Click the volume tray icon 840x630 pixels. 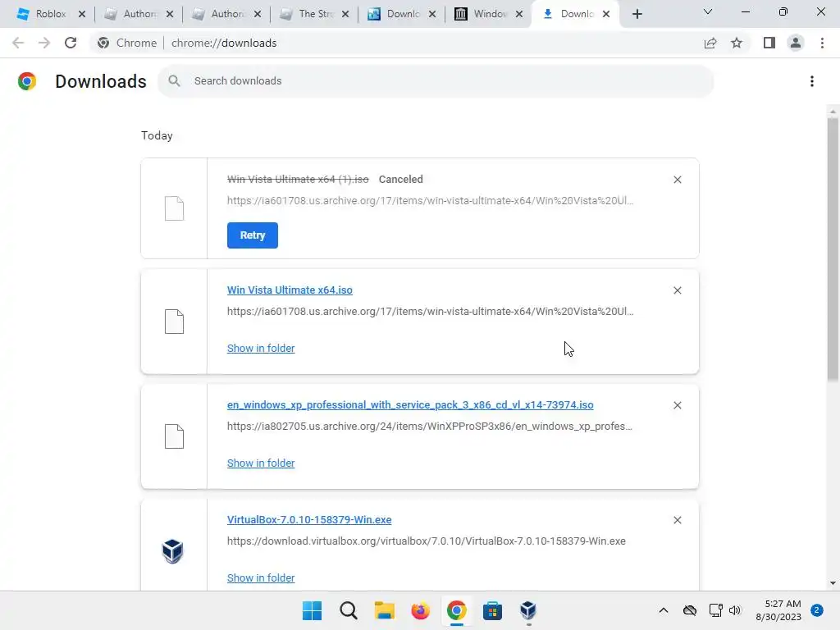735,610
